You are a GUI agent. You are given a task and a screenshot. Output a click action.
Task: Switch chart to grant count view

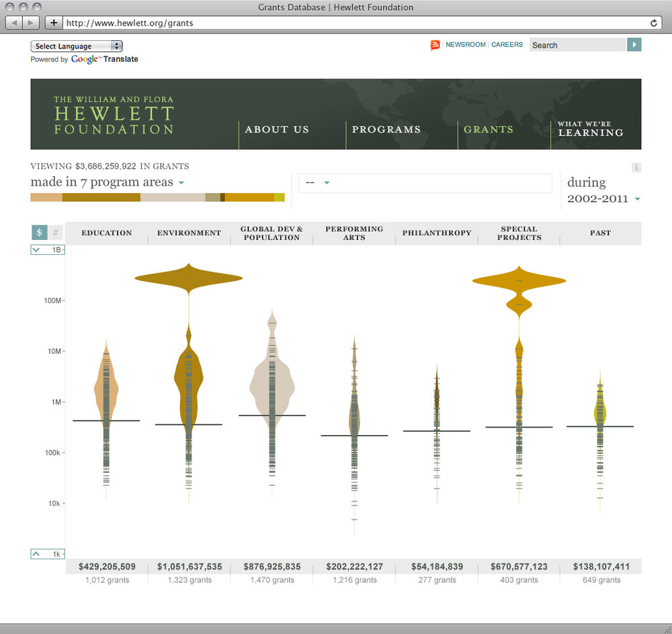[56, 233]
